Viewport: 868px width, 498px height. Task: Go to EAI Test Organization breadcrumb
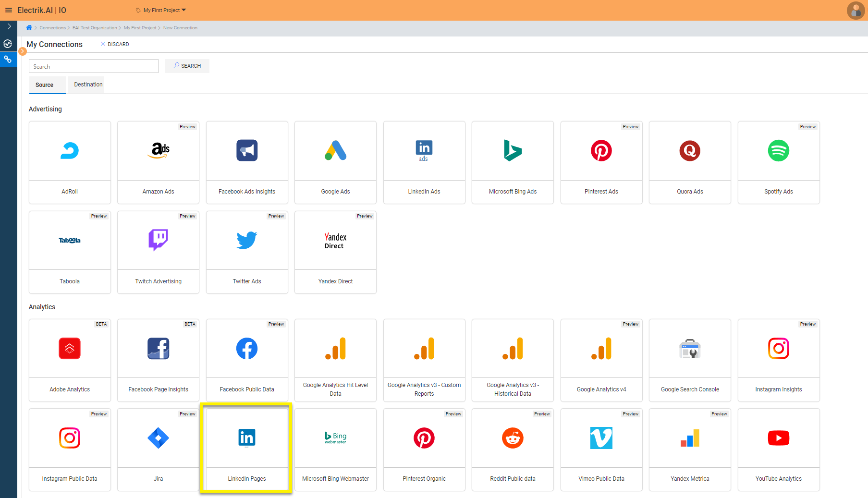pos(95,28)
